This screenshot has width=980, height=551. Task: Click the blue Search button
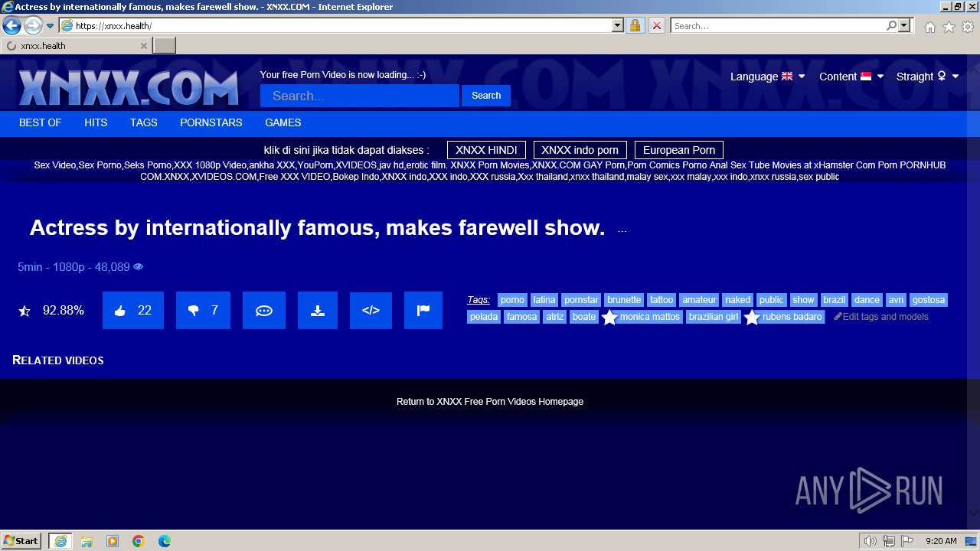(486, 96)
